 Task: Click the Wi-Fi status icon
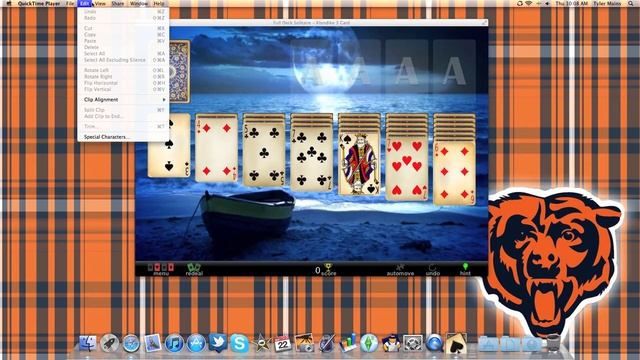coord(529,3)
